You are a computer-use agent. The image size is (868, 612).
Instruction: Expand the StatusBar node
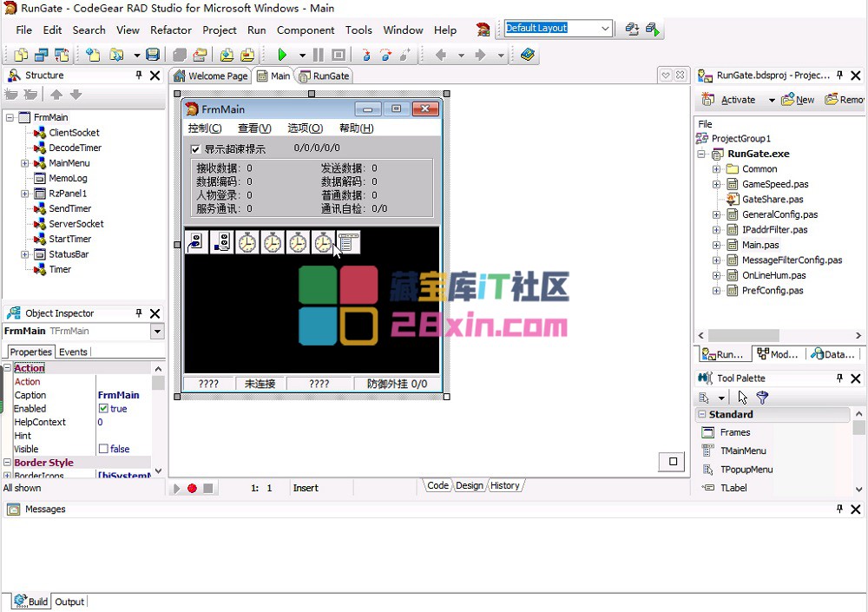(24, 254)
